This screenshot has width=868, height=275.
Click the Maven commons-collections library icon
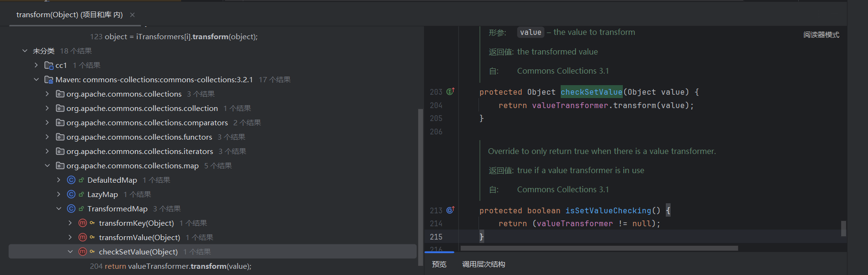49,79
